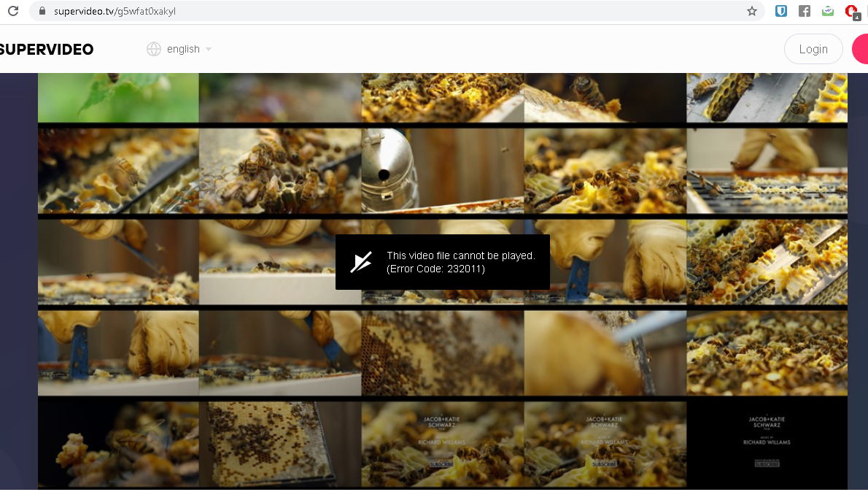The width and height of the screenshot is (868, 492).
Task: Click the supervideo.tv address bar
Action: [x=365, y=11]
